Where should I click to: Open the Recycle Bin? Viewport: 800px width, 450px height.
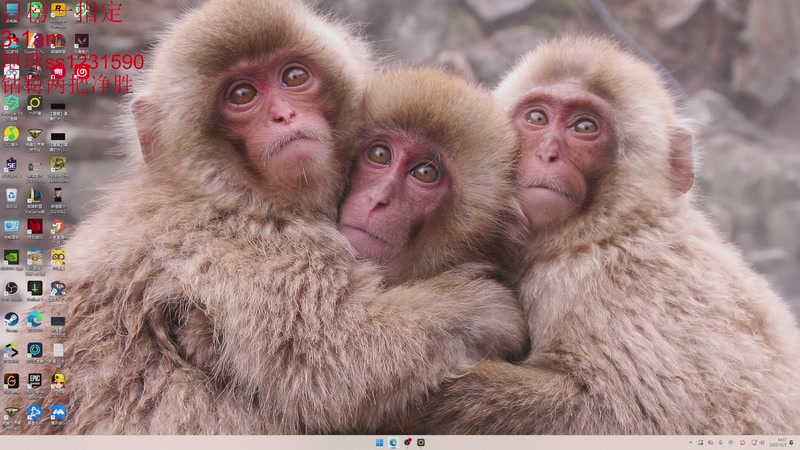click(x=11, y=195)
